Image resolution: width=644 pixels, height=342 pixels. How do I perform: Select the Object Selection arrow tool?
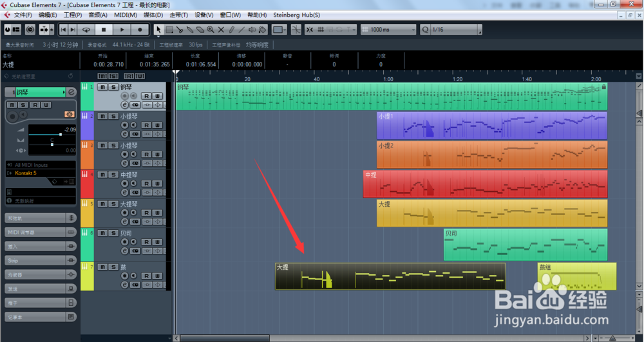[158, 30]
